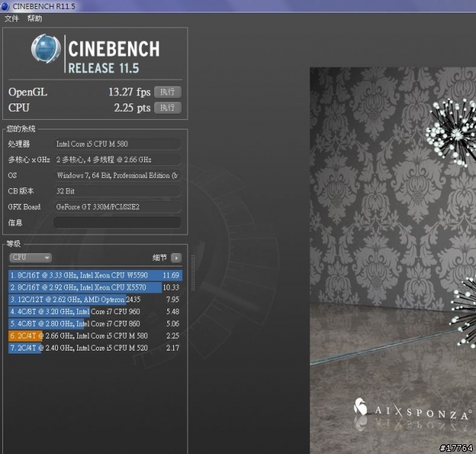Click the CPU score 2.25 pts
Image resolution: width=476 pixels, height=454 pixels.
click(132, 108)
